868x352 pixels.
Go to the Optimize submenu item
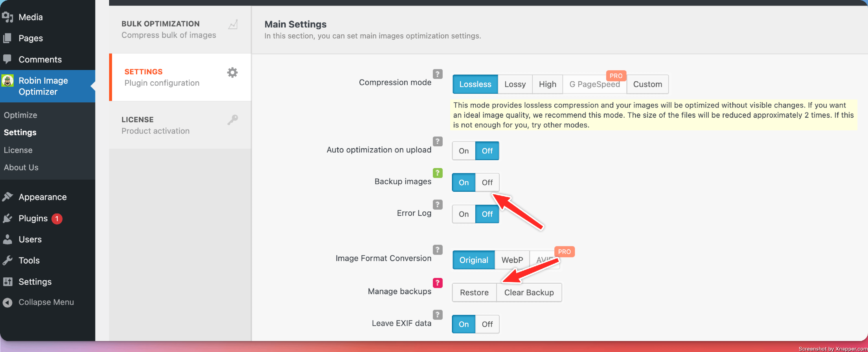pyautogui.click(x=20, y=115)
